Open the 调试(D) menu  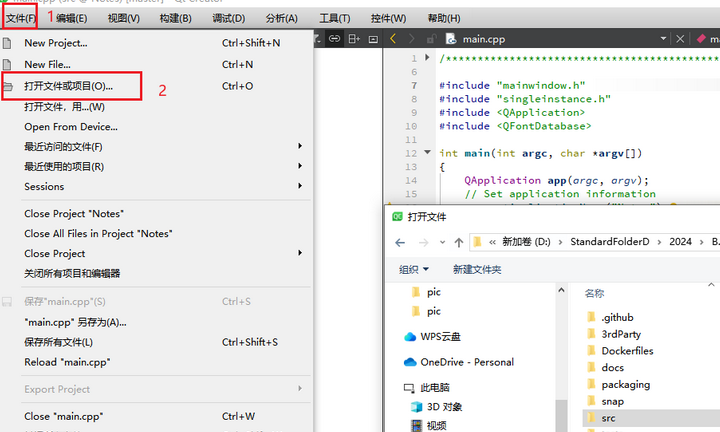coord(229,18)
